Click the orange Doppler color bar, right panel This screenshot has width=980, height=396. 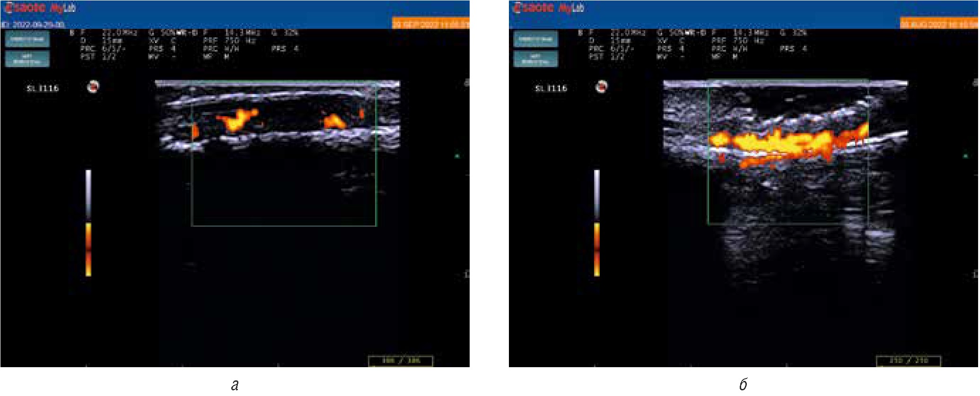point(596,249)
